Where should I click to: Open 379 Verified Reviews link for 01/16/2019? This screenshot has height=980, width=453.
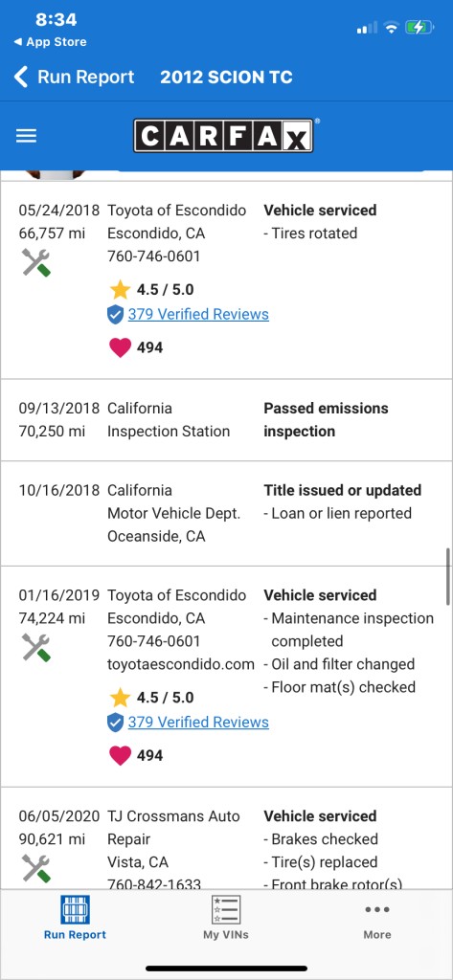coord(198,723)
